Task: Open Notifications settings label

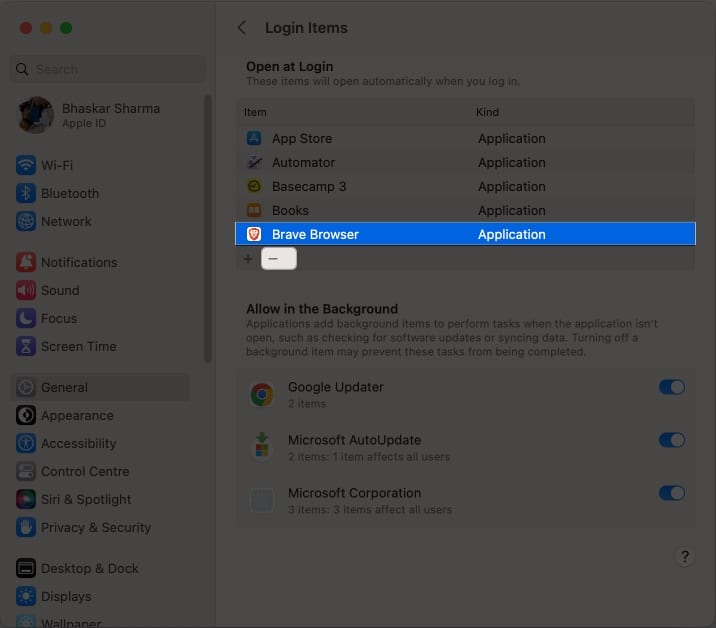Action: [x=79, y=262]
